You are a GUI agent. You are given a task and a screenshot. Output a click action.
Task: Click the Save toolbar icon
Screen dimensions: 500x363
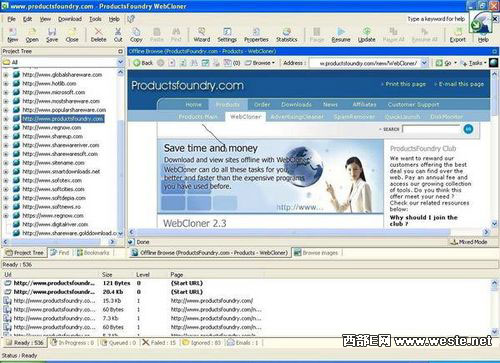[52, 35]
